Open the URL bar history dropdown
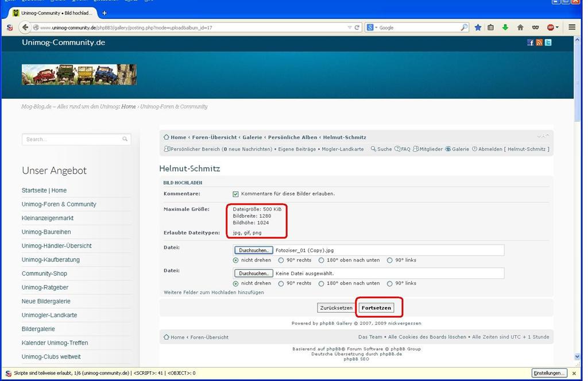 [350, 27]
